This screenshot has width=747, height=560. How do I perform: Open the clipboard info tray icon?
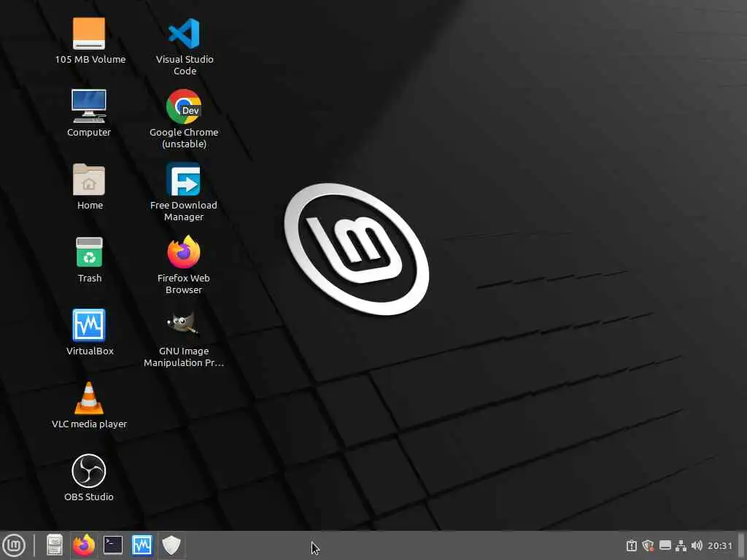coord(631,545)
